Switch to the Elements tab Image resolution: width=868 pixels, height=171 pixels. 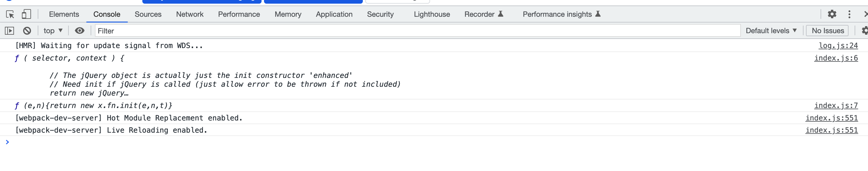64,14
